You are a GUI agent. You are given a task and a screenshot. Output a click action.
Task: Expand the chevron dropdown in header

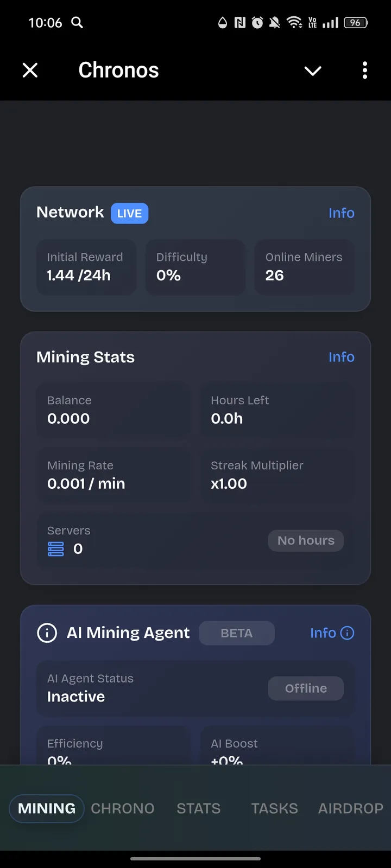tap(313, 71)
